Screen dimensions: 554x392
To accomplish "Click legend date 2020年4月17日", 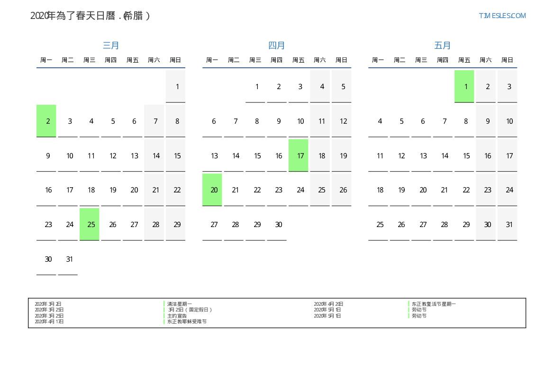I will pos(49,322).
